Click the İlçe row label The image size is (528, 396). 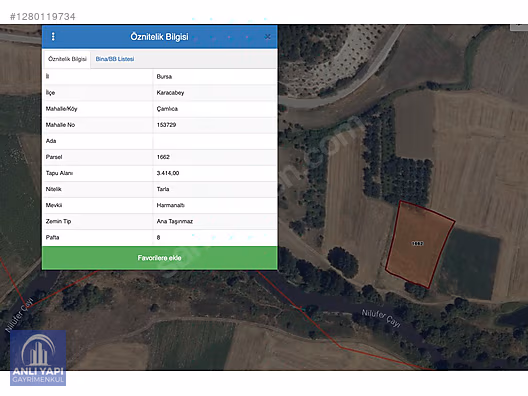pyautogui.click(x=50, y=93)
